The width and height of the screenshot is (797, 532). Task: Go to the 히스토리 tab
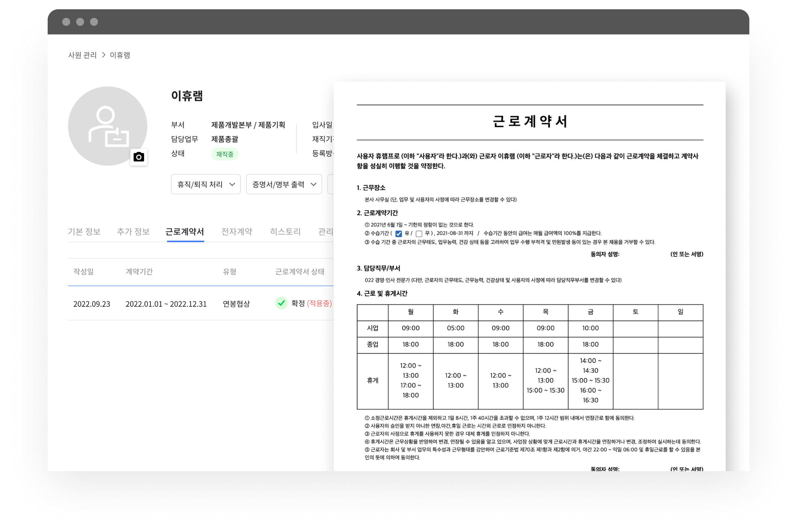coord(285,231)
